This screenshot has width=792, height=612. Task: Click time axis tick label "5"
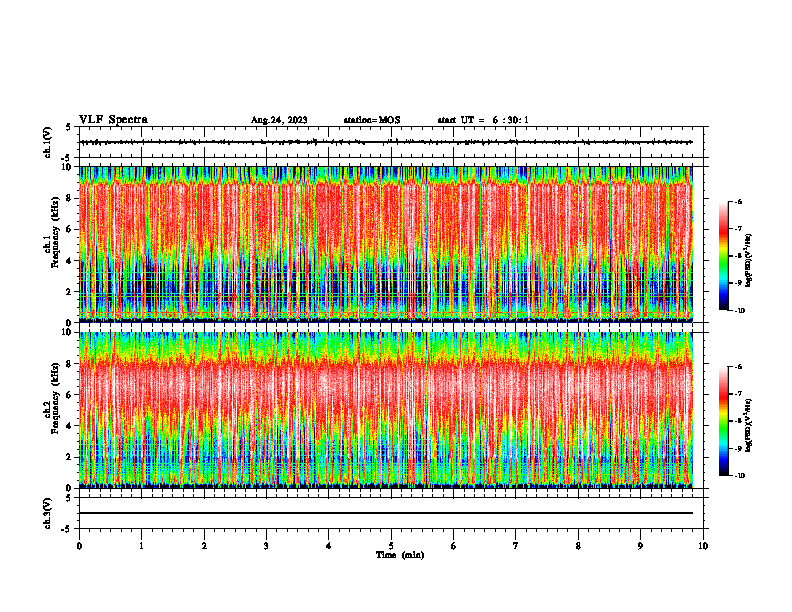391,546
